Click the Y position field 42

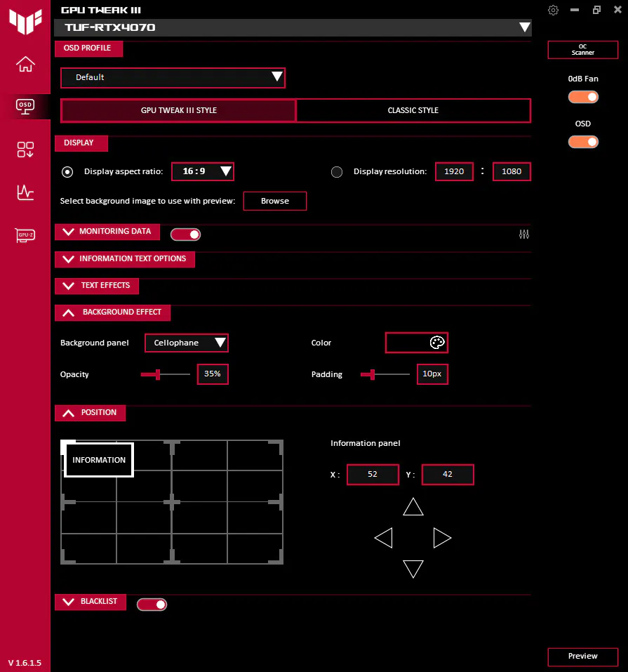pyautogui.click(x=448, y=475)
